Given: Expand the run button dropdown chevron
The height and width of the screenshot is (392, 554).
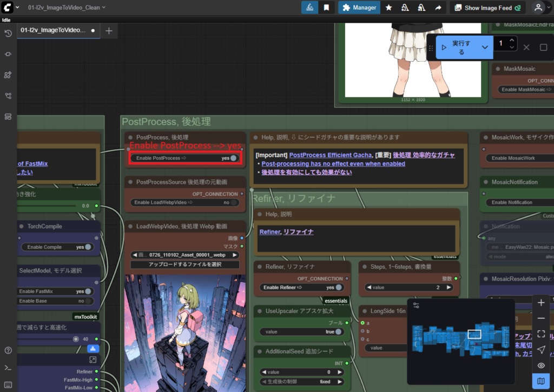Looking at the screenshot, I should 485,48.
